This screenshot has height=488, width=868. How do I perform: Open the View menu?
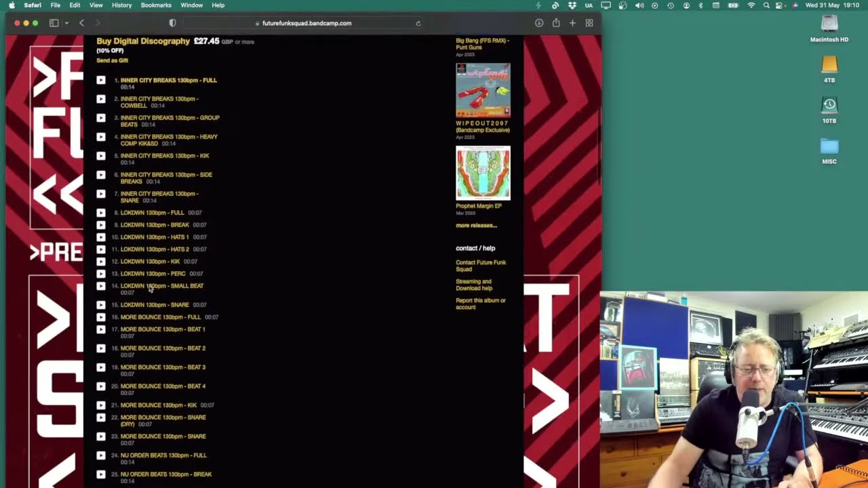(96, 5)
